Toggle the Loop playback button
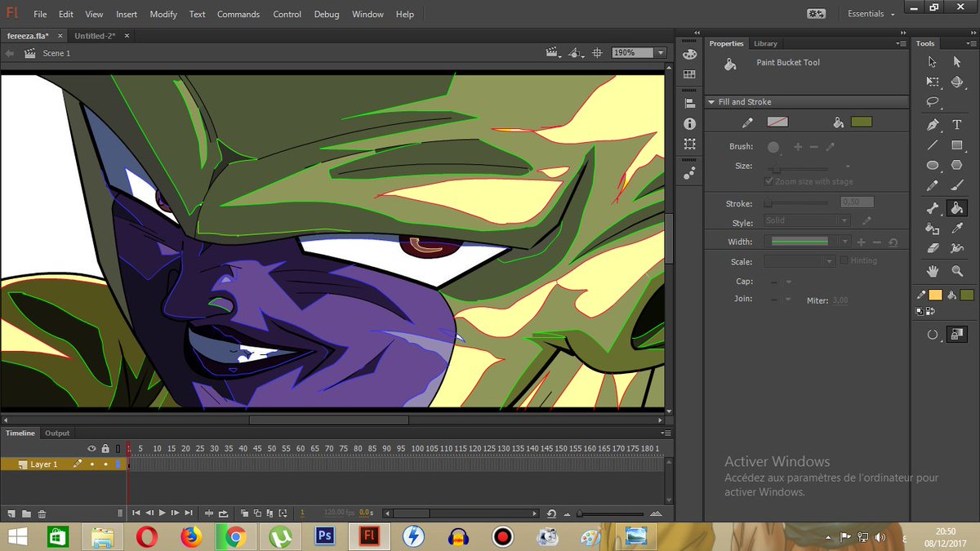Screen dimensions: 980x551 223,513
